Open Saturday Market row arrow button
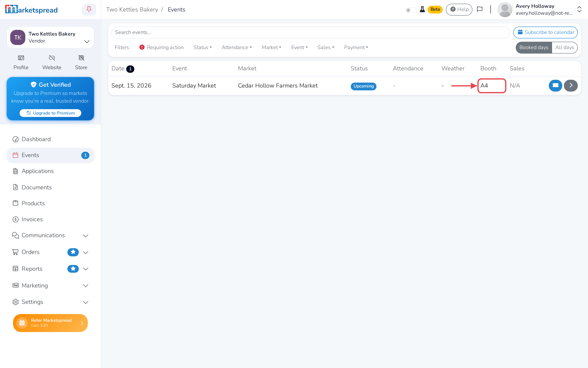Viewport: 588px width, 368px height. (571, 85)
